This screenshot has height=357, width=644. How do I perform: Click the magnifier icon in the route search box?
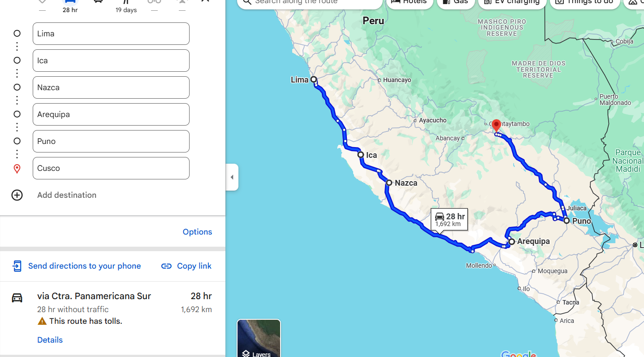coord(246,2)
